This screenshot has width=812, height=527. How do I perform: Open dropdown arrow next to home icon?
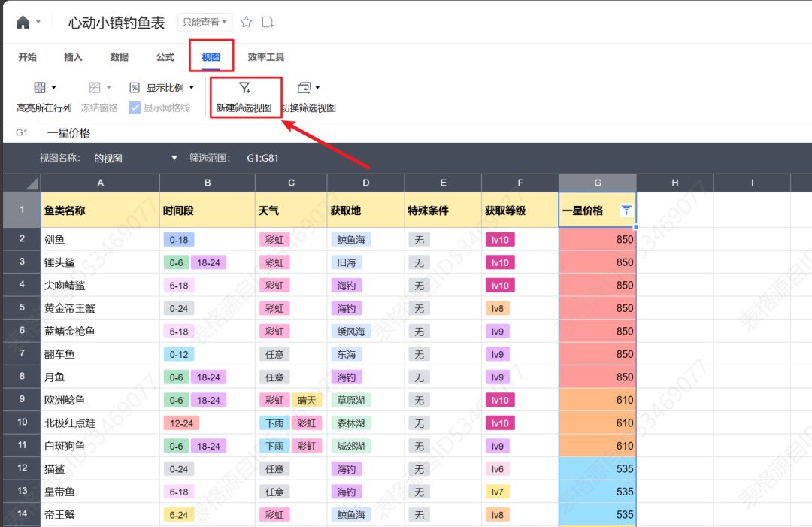38,22
